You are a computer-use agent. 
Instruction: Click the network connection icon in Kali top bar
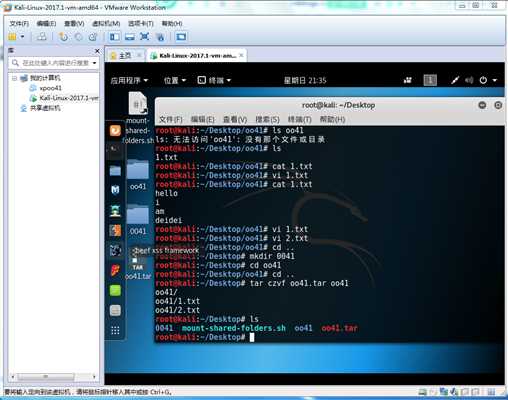pyautogui.click(x=455, y=80)
